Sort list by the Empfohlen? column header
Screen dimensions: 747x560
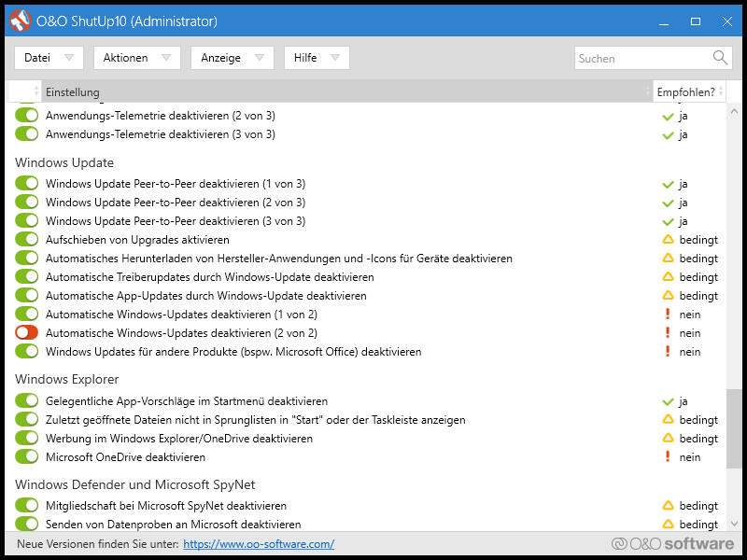pyautogui.click(x=689, y=91)
